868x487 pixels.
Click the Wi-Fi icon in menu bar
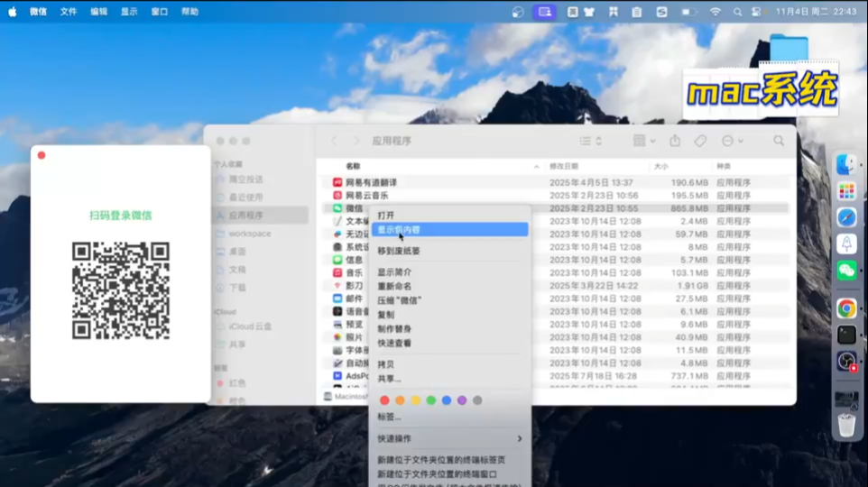716,12
